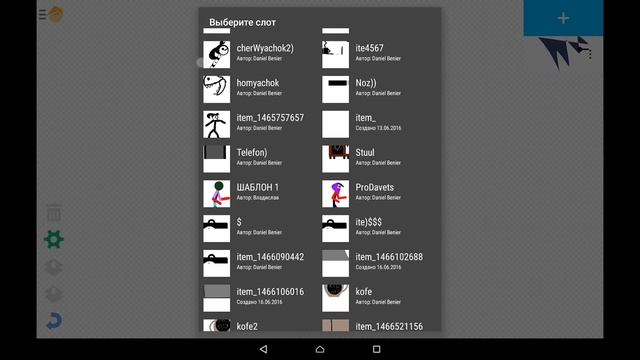
Task: Click the item_ label
Action: (x=365, y=118)
